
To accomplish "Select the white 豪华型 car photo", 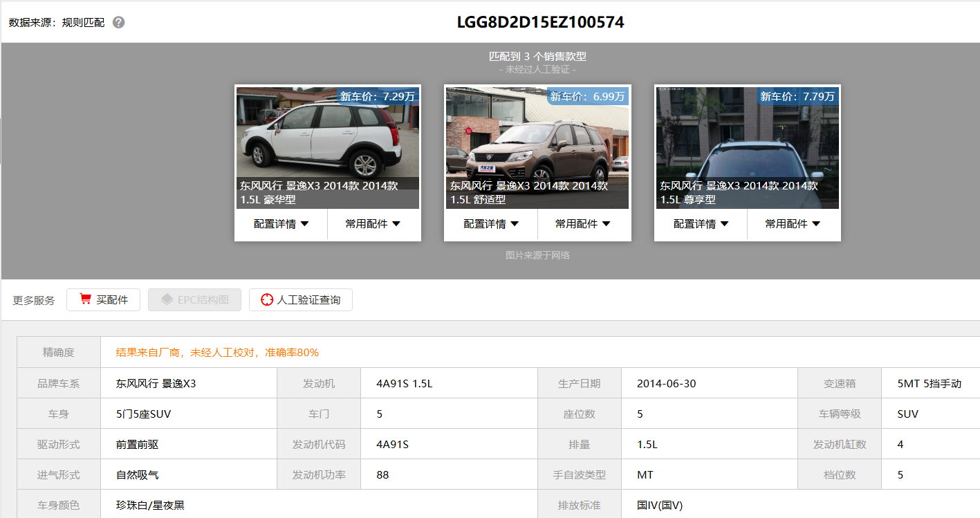I will [327, 138].
